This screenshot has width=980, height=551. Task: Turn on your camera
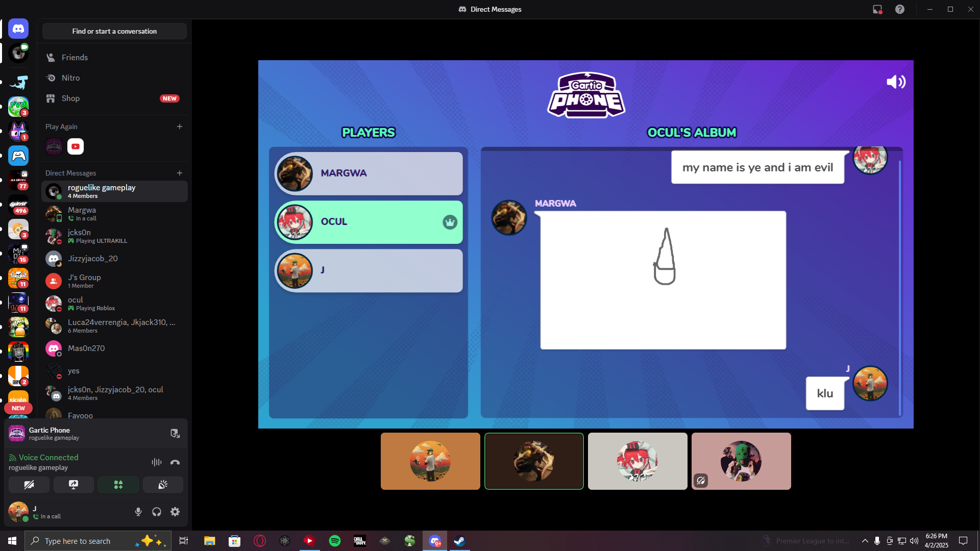point(29,485)
